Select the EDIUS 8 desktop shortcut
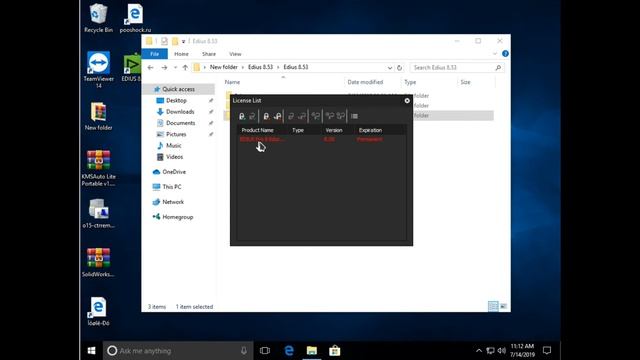640x360 pixels. click(x=131, y=67)
